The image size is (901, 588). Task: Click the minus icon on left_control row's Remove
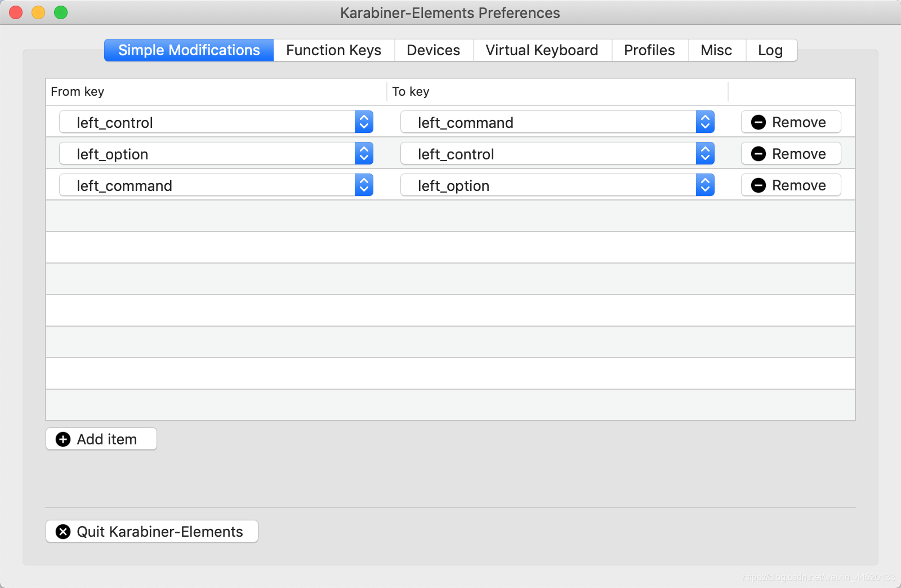[759, 122]
